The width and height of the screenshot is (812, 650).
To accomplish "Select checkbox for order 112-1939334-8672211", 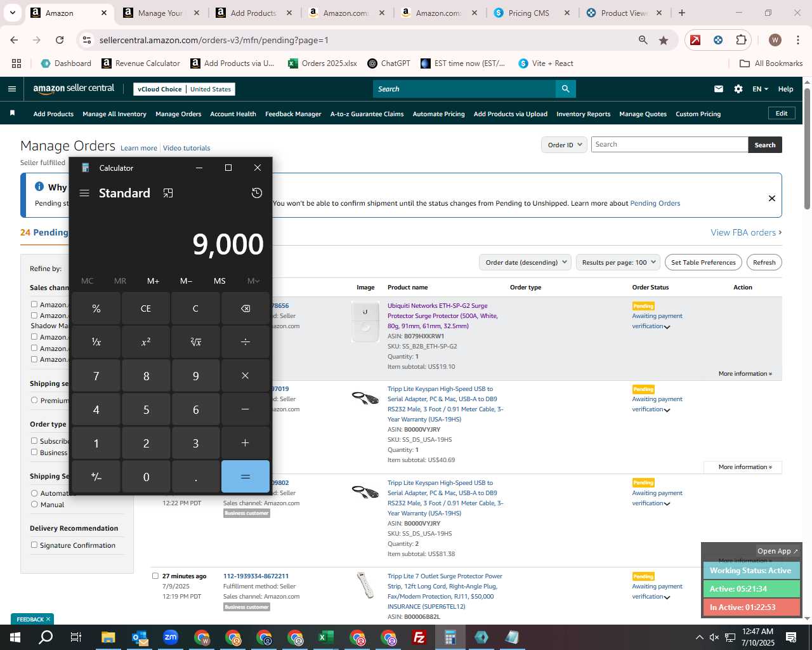I will 155,576.
